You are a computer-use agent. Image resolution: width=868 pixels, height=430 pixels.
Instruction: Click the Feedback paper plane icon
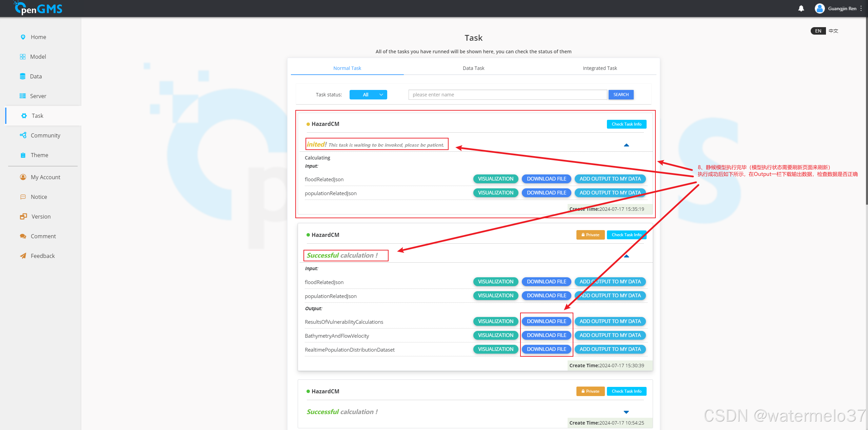tap(23, 256)
